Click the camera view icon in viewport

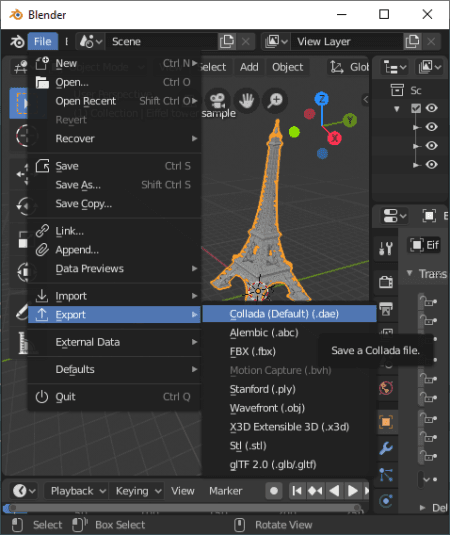(x=217, y=100)
